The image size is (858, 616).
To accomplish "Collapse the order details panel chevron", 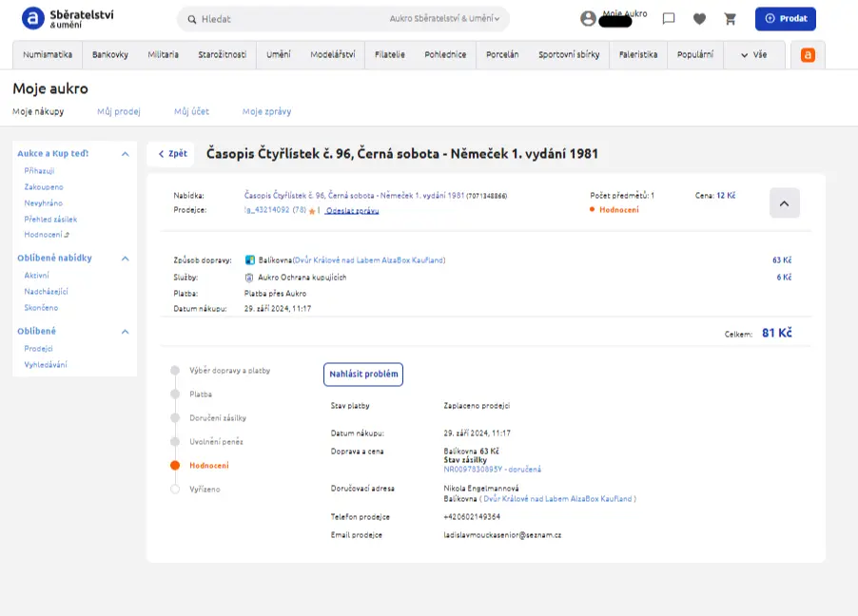I will [784, 203].
